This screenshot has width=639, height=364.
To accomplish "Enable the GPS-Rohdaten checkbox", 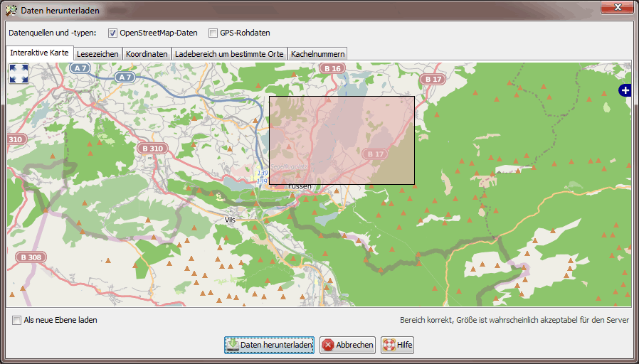I will pyautogui.click(x=213, y=33).
